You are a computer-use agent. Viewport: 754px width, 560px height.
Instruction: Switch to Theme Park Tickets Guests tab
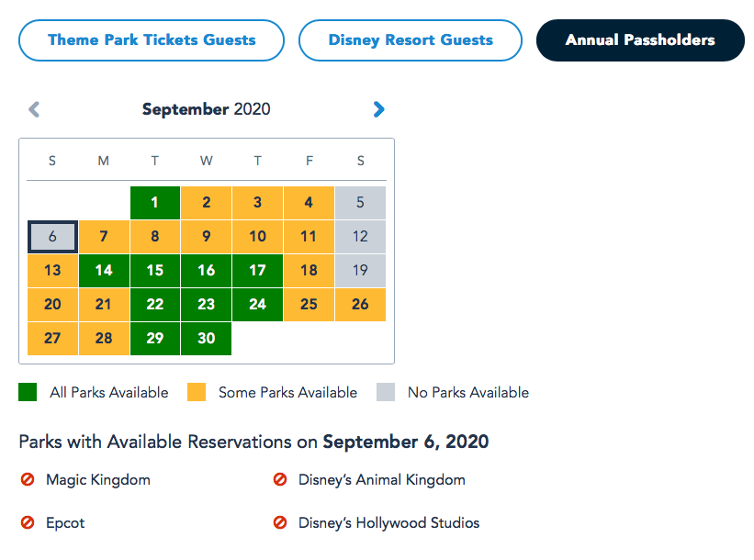coord(152,40)
